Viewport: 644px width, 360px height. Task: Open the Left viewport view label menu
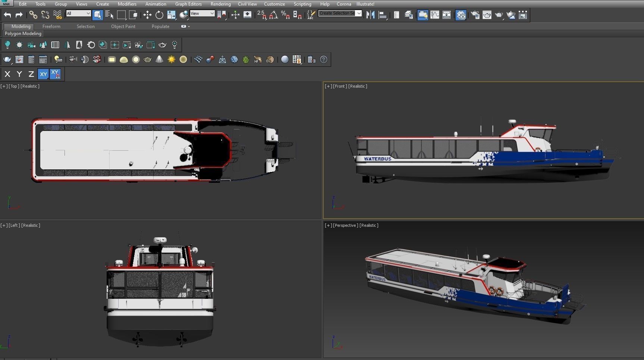click(14, 225)
